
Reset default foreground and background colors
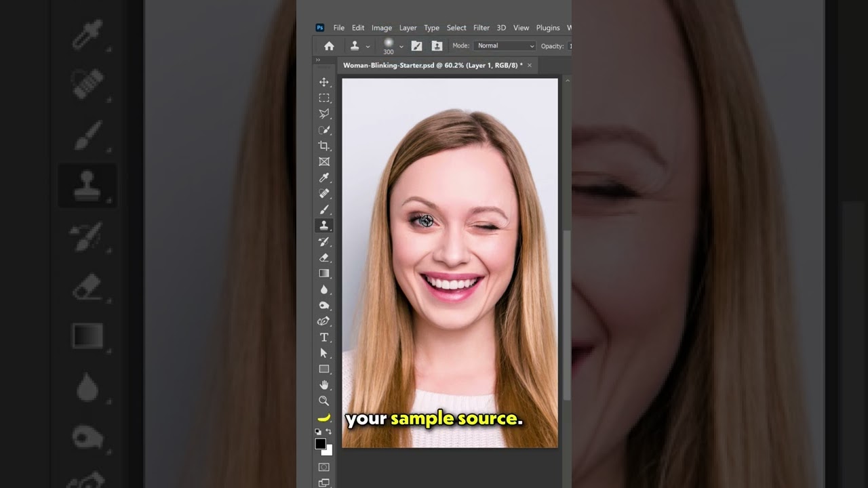click(x=318, y=432)
